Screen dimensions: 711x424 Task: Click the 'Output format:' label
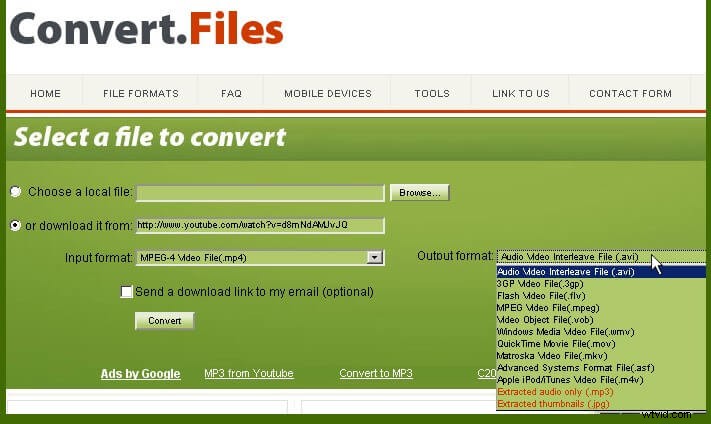[x=455, y=256]
